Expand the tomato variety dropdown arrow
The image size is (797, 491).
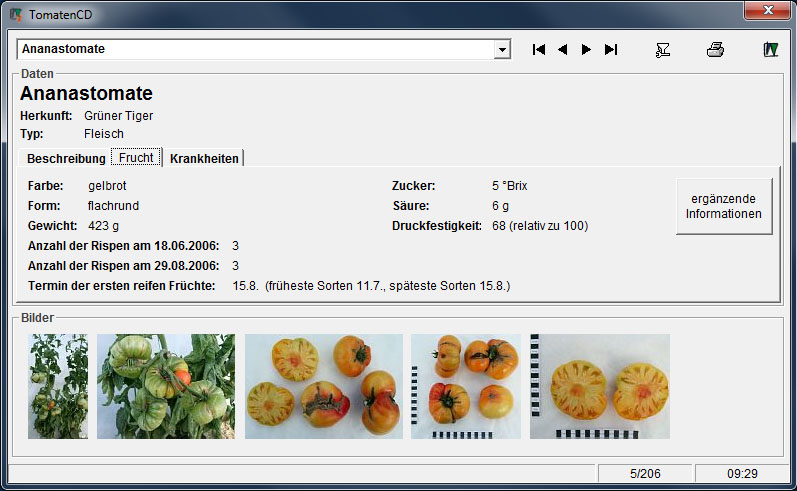pyautogui.click(x=502, y=50)
